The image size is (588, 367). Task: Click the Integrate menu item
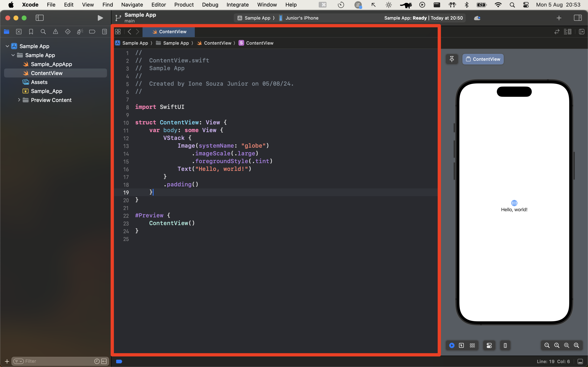[237, 4]
